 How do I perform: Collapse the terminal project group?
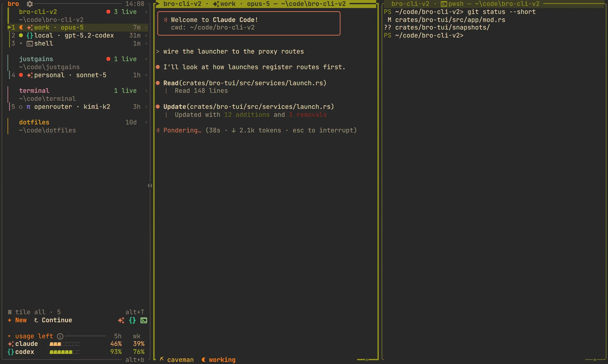(34, 91)
